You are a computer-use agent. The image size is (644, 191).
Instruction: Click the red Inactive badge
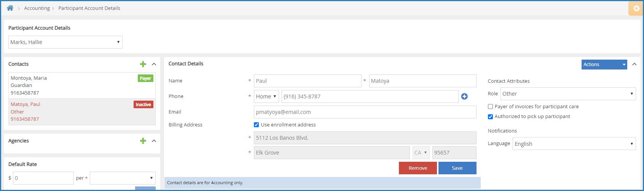tap(143, 105)
